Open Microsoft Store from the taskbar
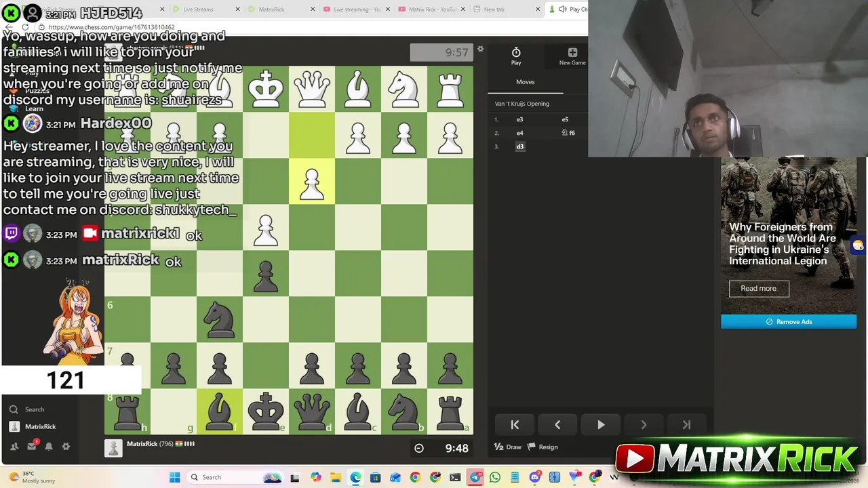The image size is (868, 488). (375, 477)
